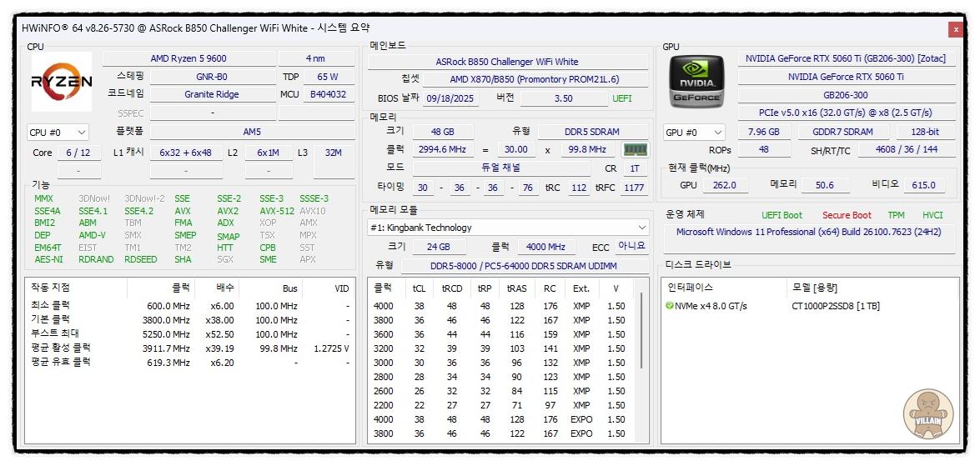Click the Secure Boot status label
Viewport: 980px width, 466px height.
[847, 215]
